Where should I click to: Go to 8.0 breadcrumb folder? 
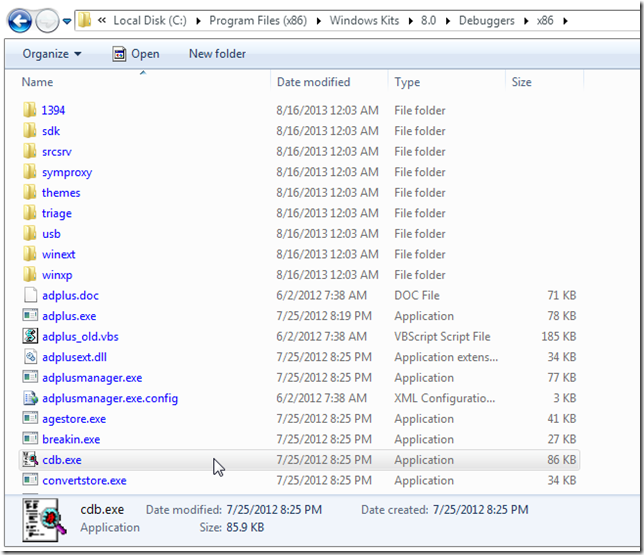point(428,20)
